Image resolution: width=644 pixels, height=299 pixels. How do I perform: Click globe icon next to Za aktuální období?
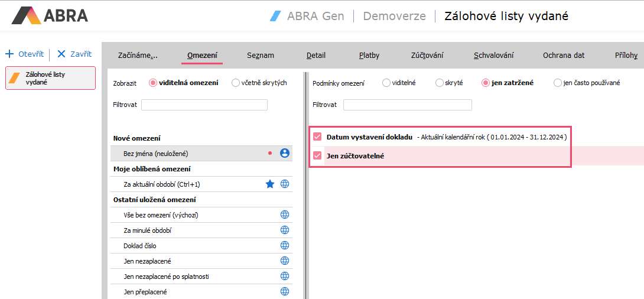coord(285,184)
